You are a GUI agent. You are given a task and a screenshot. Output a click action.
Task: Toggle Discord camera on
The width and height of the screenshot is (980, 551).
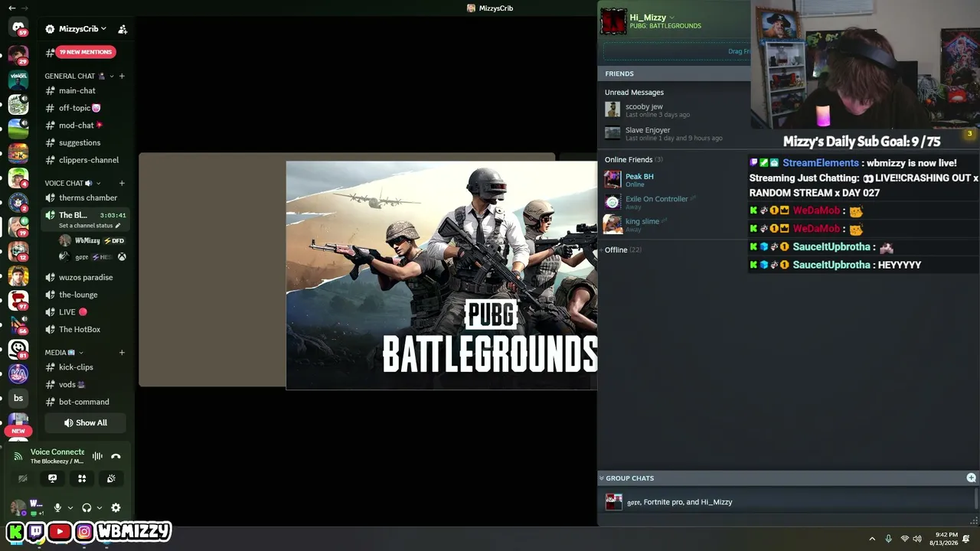coord(23,478)
